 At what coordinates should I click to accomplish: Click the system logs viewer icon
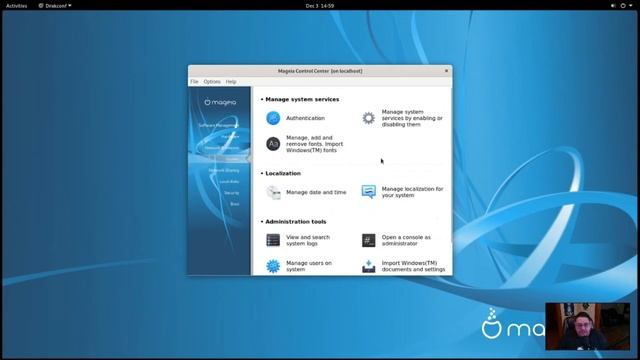(x=273, y=240)
